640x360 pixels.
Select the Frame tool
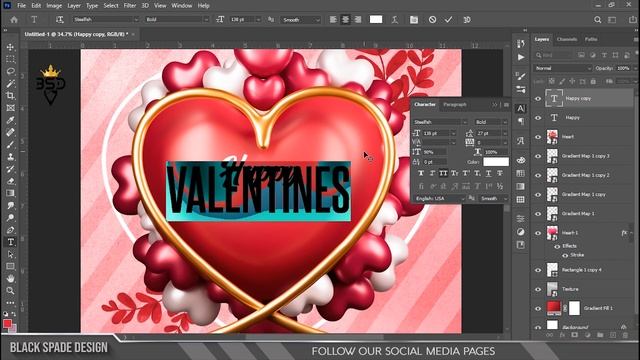10,108
